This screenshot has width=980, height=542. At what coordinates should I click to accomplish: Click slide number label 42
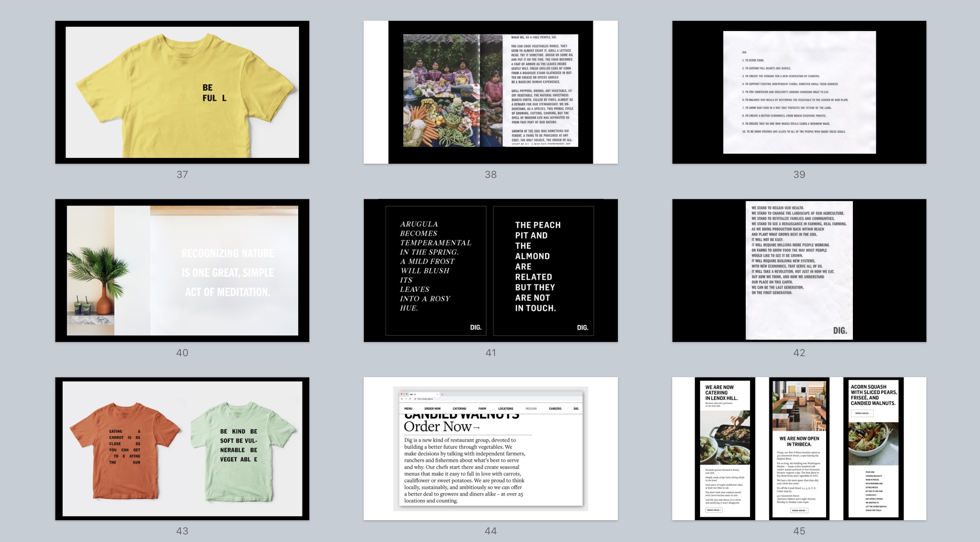click(x=799, y=353)
